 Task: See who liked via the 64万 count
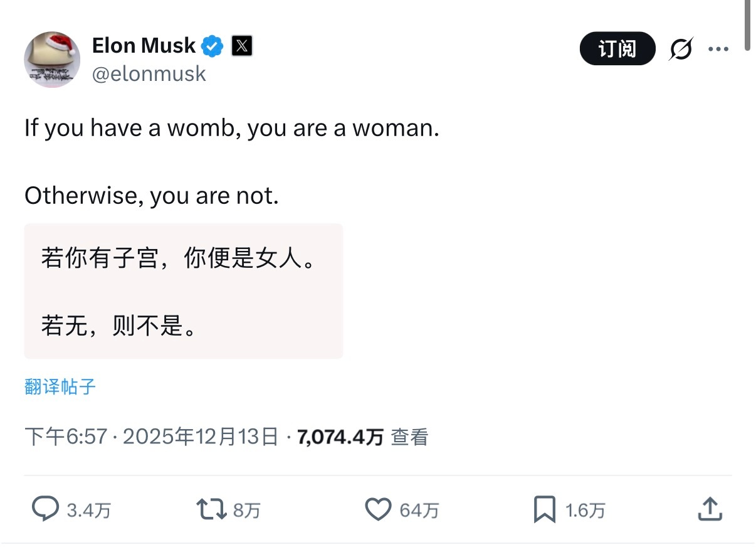click(x=418, y=510)
